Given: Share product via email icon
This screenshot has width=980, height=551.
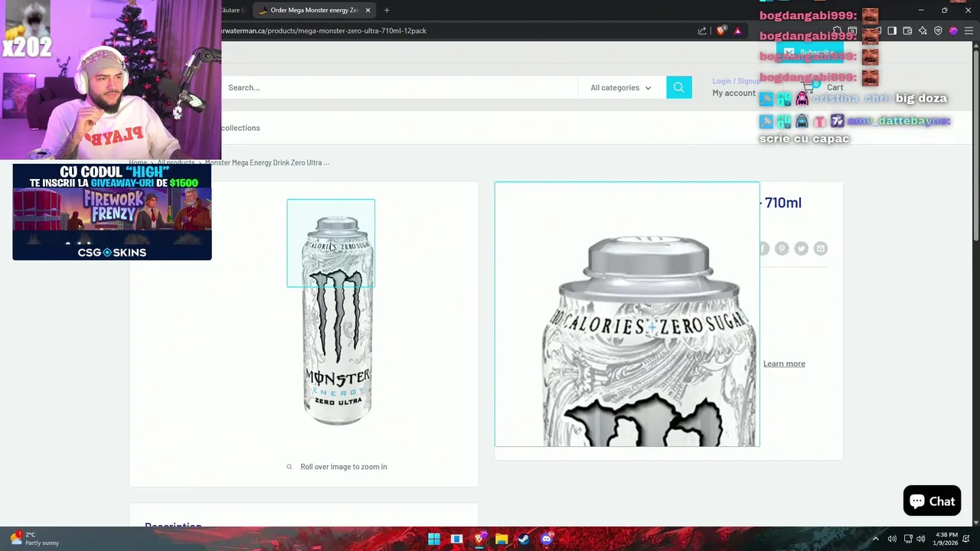Looking at the screenshot, I should coord(821,248).
